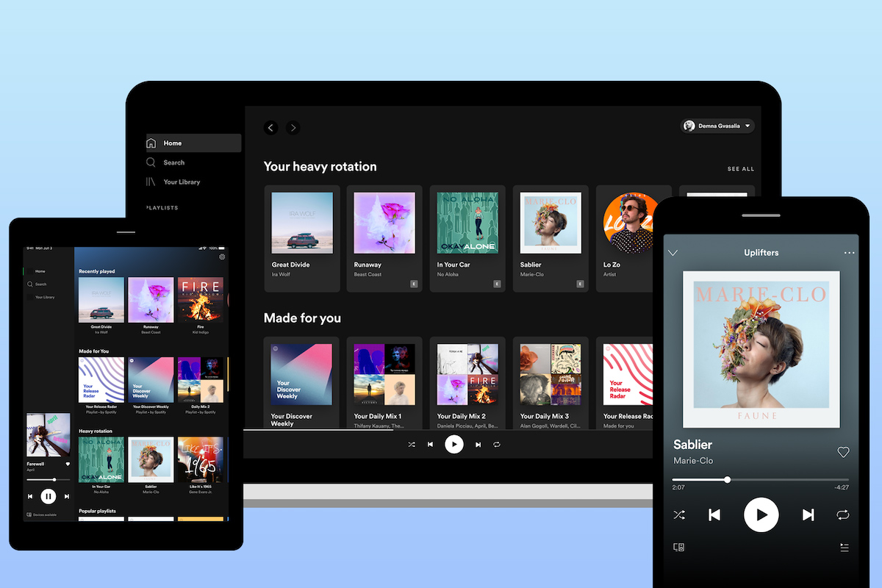Open Runaway by Beast Coast on laptop
This screenshot has width=882, height=588.
point(384,238)
